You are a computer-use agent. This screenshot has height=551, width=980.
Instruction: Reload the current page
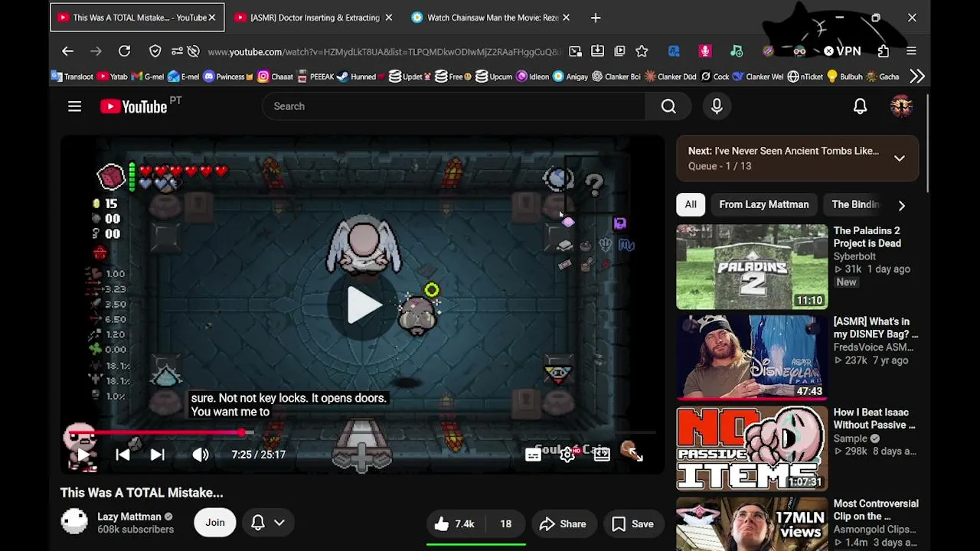[x=124, y=51]
